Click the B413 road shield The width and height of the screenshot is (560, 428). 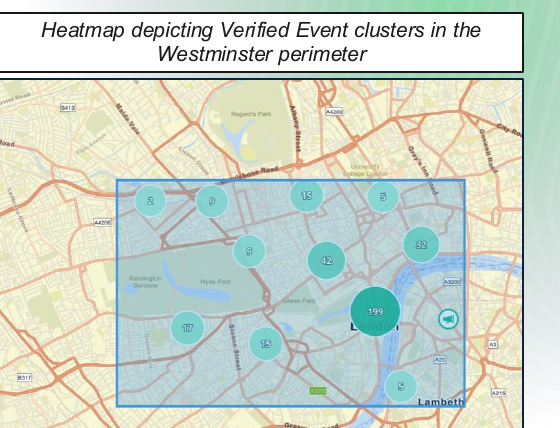point(68,107)
